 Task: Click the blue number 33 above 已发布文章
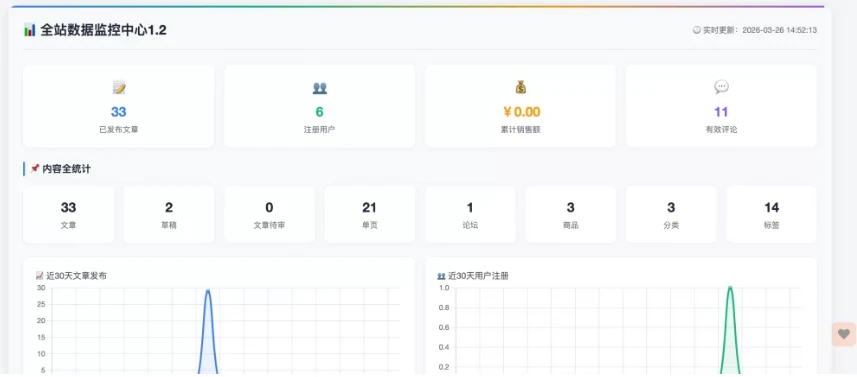click(x=119, y=112)
